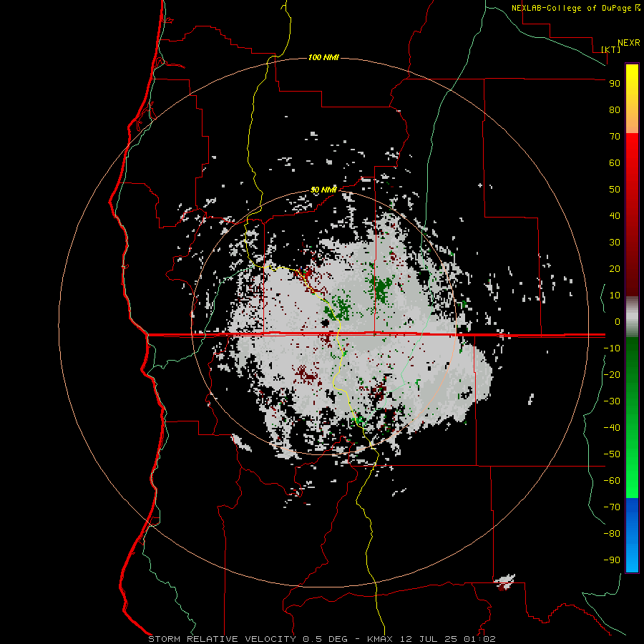Click the 30 value on velocity scale
Image resolution: width=644 pixels, height=644 pixels.
pyautogui.click(x=615, y=243)
